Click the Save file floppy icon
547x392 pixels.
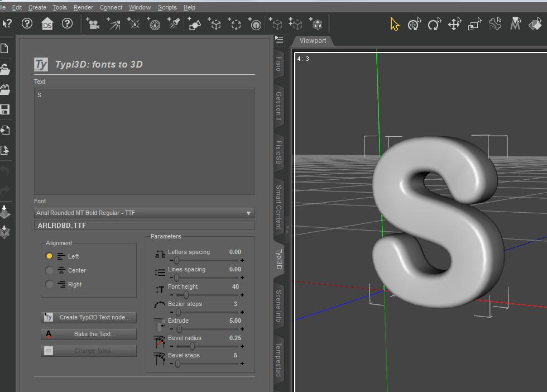pyautogui.click(x=5, y=109)
